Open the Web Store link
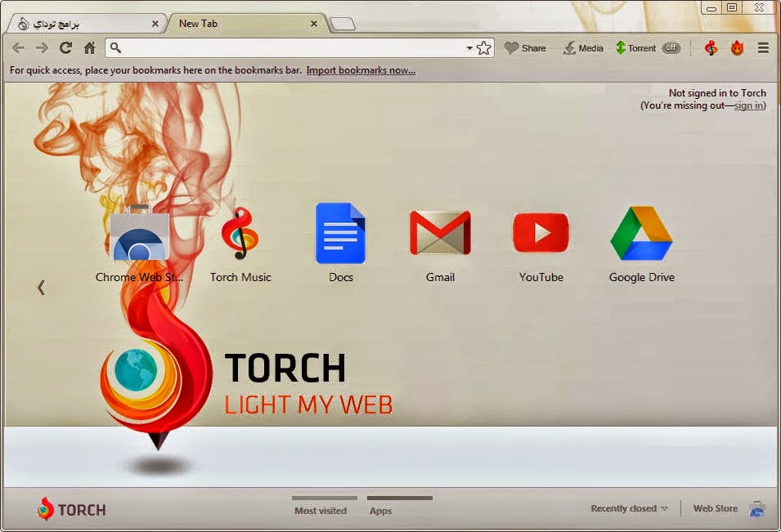The image size is (781, 532). (716, 508)
